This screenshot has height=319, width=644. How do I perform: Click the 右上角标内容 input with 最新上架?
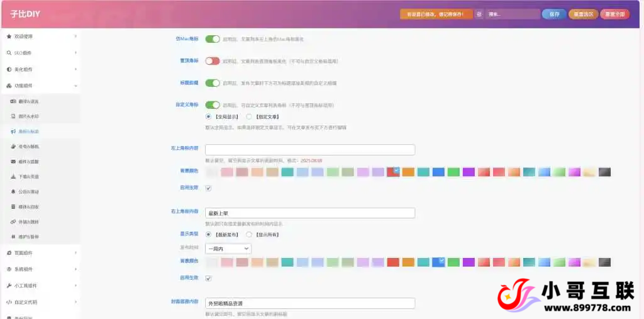click(310, 213)
